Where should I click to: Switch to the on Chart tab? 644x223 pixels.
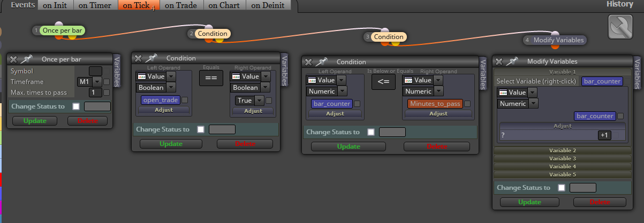[x=224, y=5]
